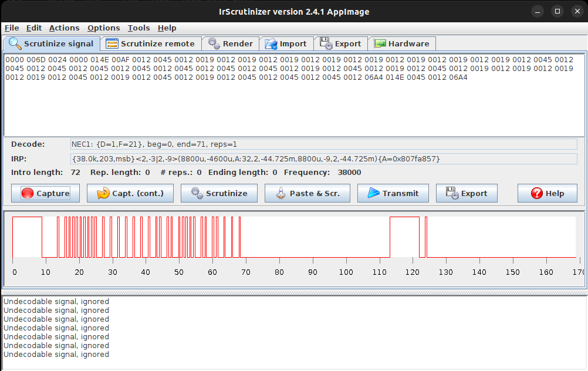Switch to the Scrutinize remote tab

point(150,43)
